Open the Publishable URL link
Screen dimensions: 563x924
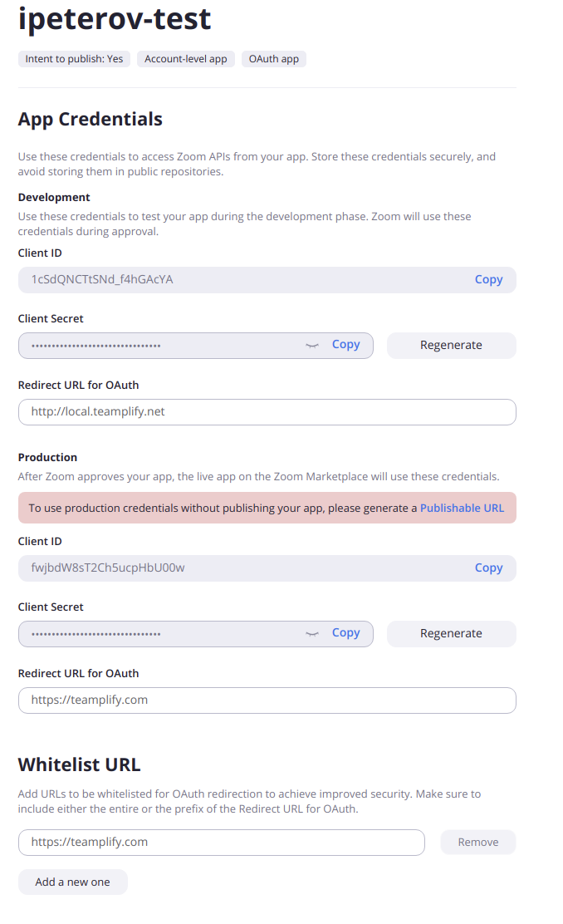pos(462,508)
